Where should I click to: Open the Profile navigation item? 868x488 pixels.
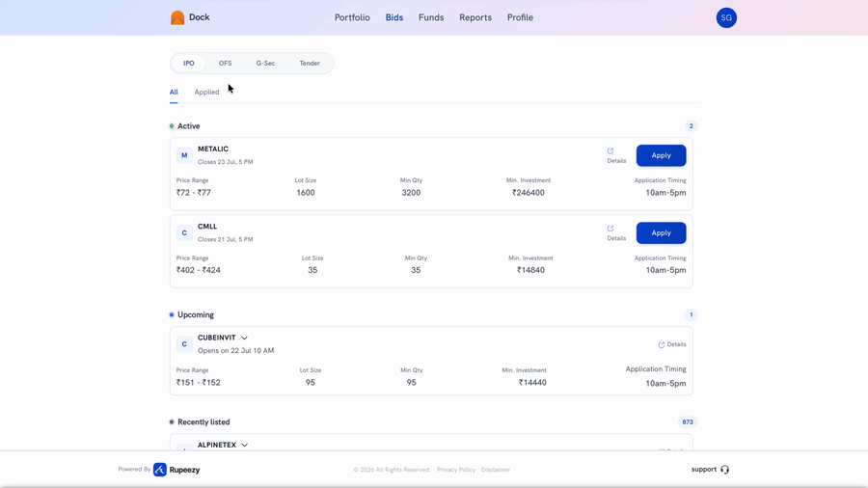(x=521, y=17)
